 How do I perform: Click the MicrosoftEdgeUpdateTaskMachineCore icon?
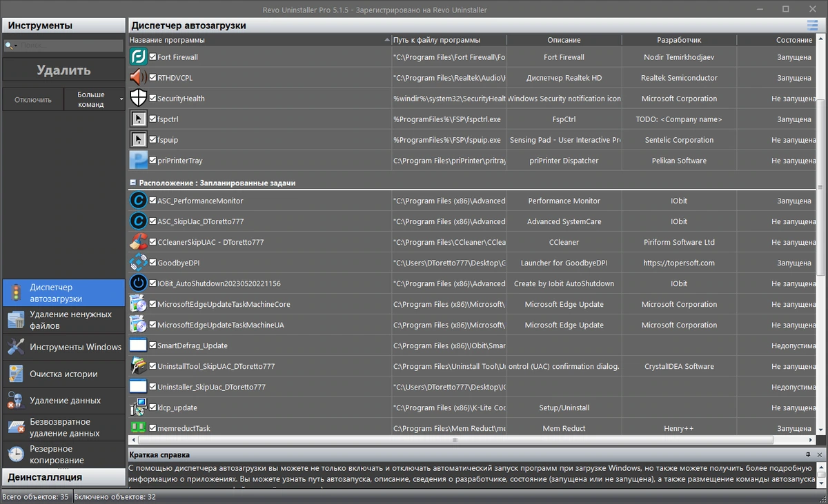(x=139, y=304)
